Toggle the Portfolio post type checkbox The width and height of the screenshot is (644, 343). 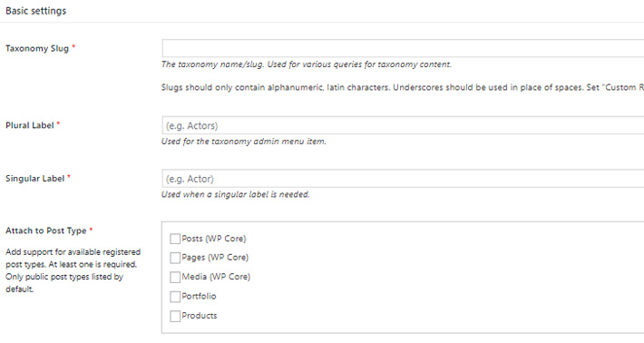pos(175,296)
